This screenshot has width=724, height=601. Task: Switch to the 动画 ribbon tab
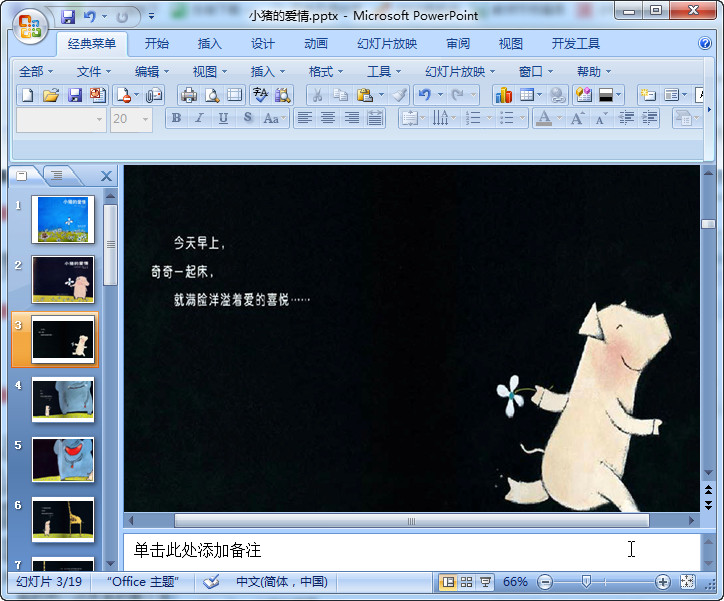point(316,43)
